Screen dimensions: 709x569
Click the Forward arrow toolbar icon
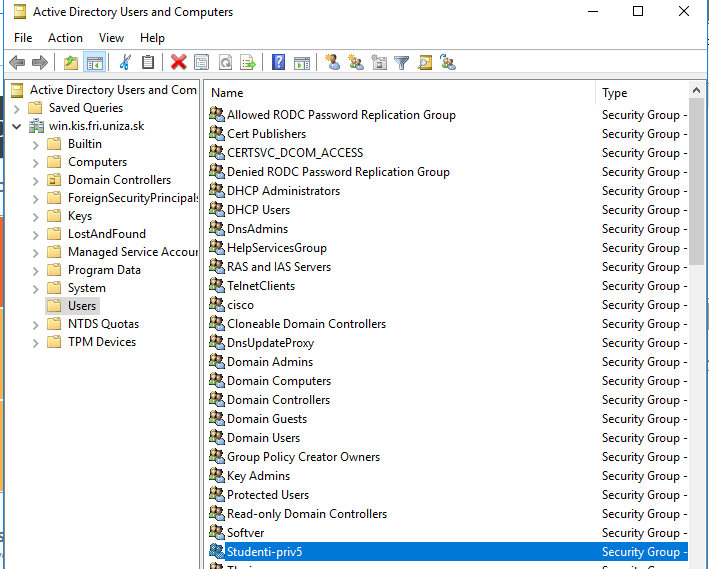40,62
